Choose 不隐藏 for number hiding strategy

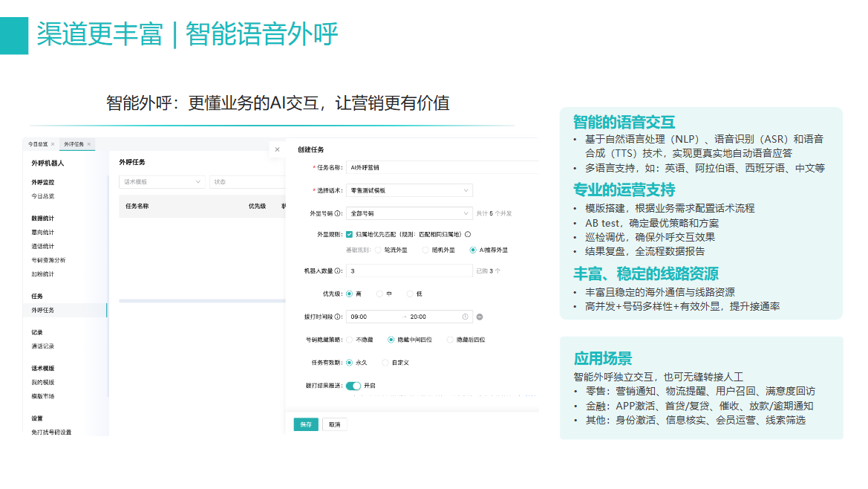[x=349, y=340]
